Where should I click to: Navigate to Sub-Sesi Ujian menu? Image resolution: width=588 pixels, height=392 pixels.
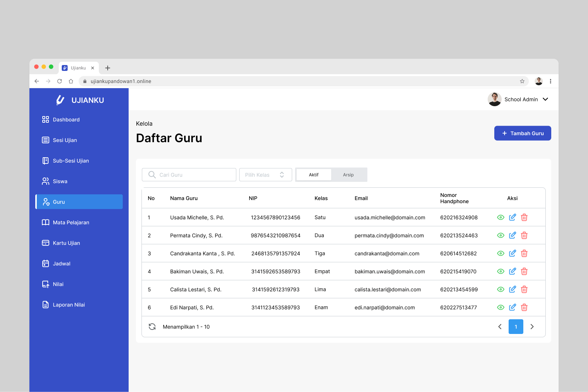(71, 161)
